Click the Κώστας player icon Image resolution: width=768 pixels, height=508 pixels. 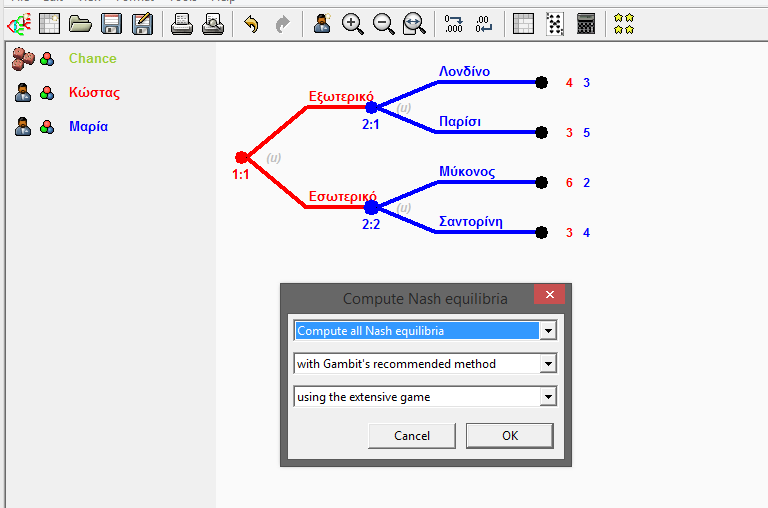click(x=23, y=93)
